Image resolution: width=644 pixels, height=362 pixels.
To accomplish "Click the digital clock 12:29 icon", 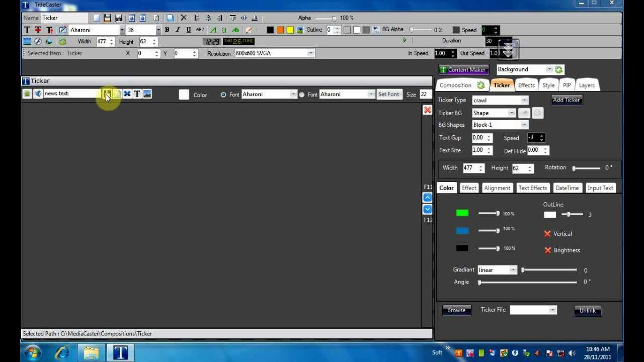I will click(x=212, y=42).
